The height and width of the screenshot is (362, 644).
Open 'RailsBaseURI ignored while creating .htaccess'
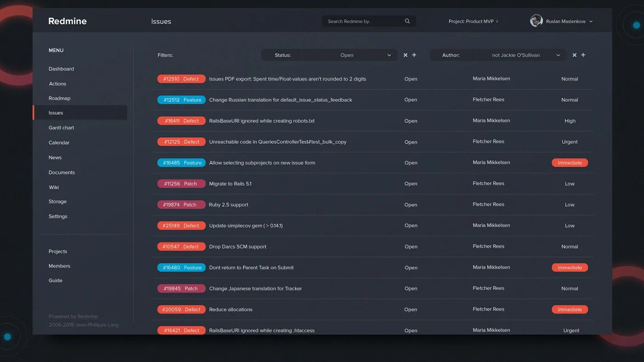(262, 330)
